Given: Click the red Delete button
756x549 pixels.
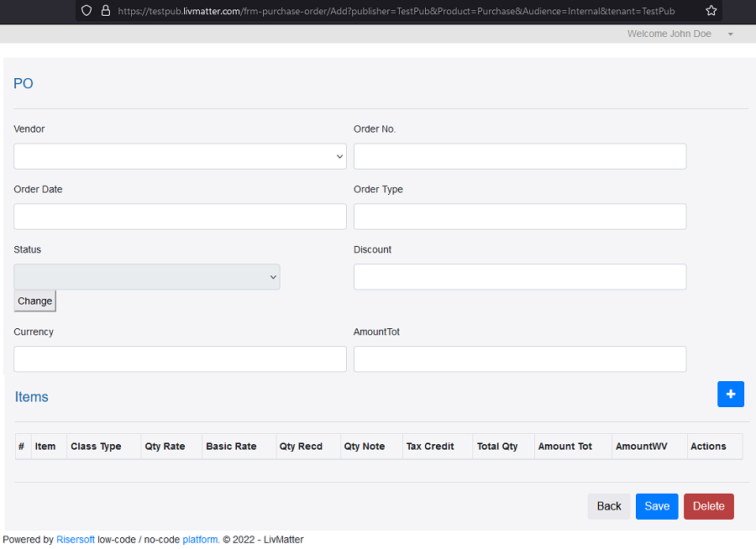Looking at the screenshot, I should pos(708,506).
